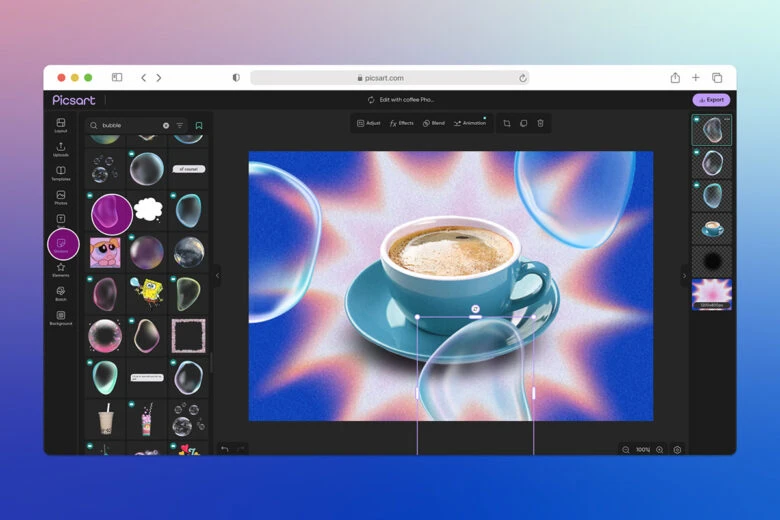Click the duplicate icon in top toolbar
Viewport: 780px width, 520px height.
pyautogui.click(x=524, y=123)
